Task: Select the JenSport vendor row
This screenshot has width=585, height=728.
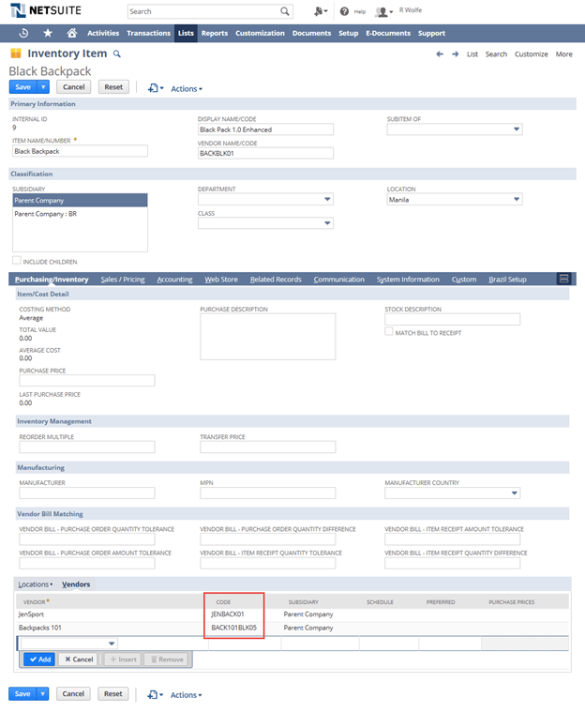Action: click(x=292, y=614)
